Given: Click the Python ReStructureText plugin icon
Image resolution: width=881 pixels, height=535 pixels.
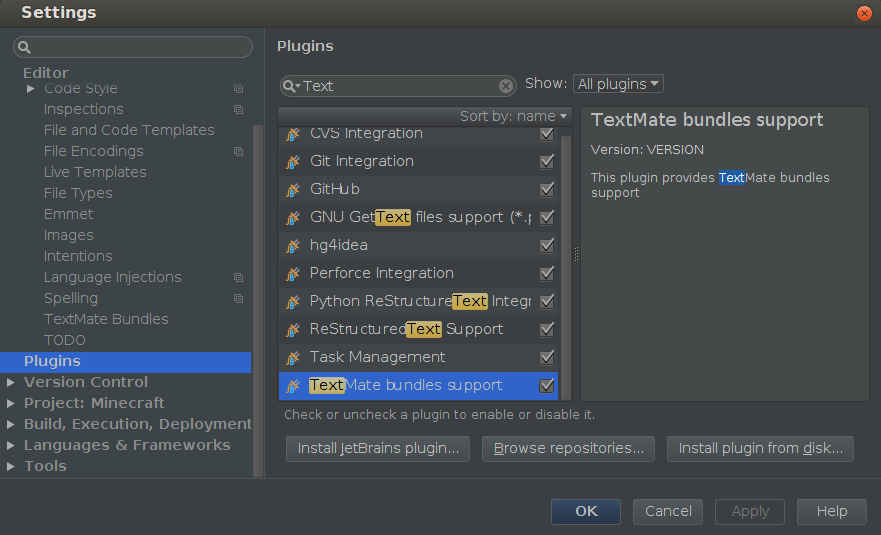Looking at the screenshot, I should point(293,302).
